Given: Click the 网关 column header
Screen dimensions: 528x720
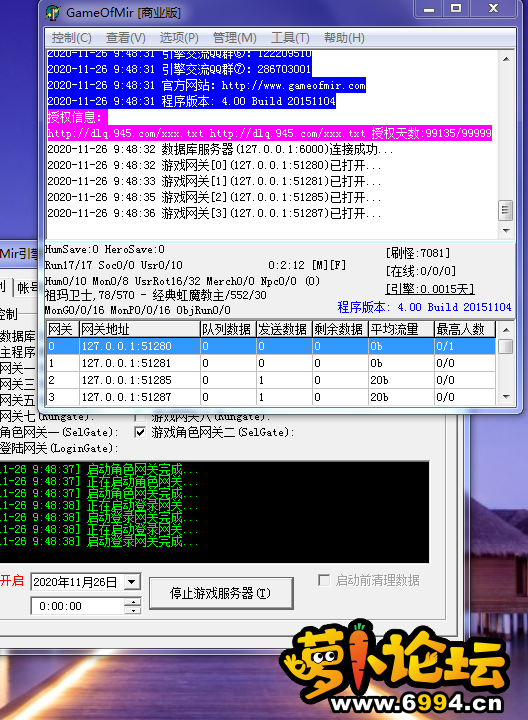Looking at the screenshot, I should pyautogui.click(x=62, y=329).
